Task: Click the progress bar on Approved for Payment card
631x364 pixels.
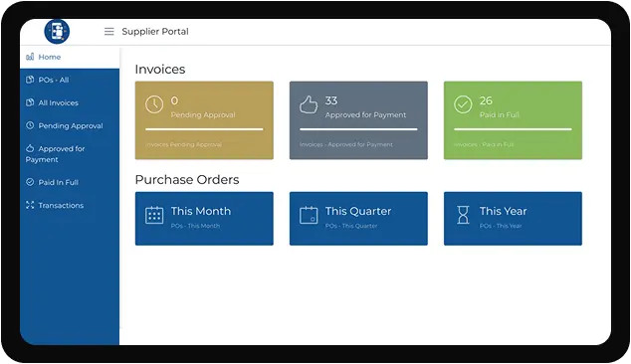Action: pos(358,129)
